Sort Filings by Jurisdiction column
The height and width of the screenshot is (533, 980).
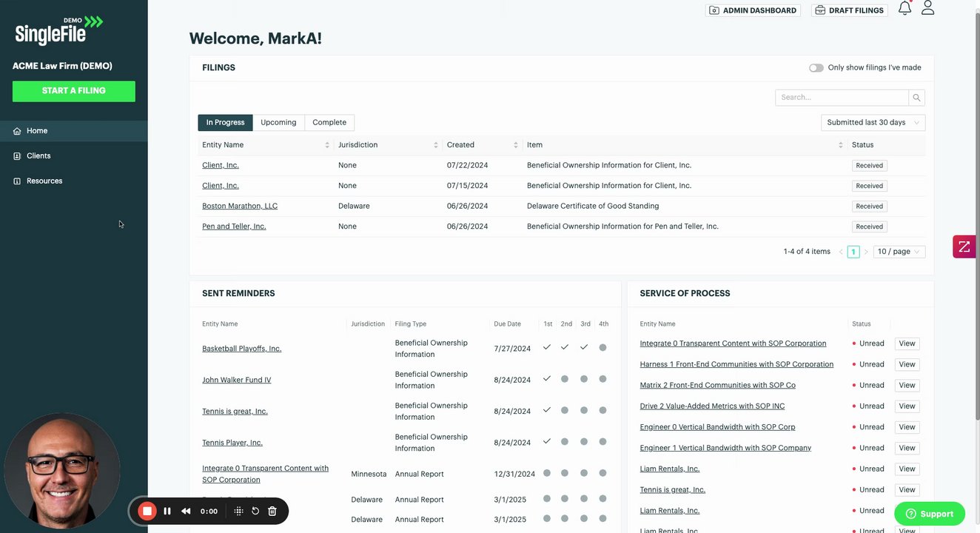(436, 145)
